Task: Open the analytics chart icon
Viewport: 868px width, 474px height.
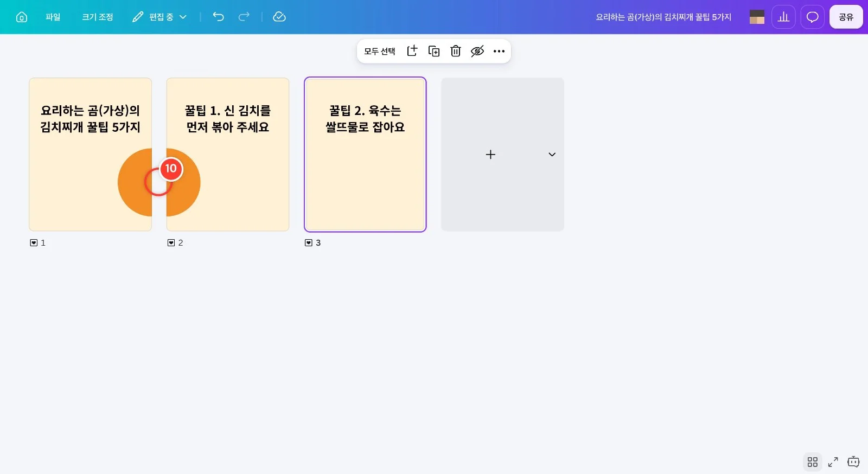Action: [x=783, y=17]
